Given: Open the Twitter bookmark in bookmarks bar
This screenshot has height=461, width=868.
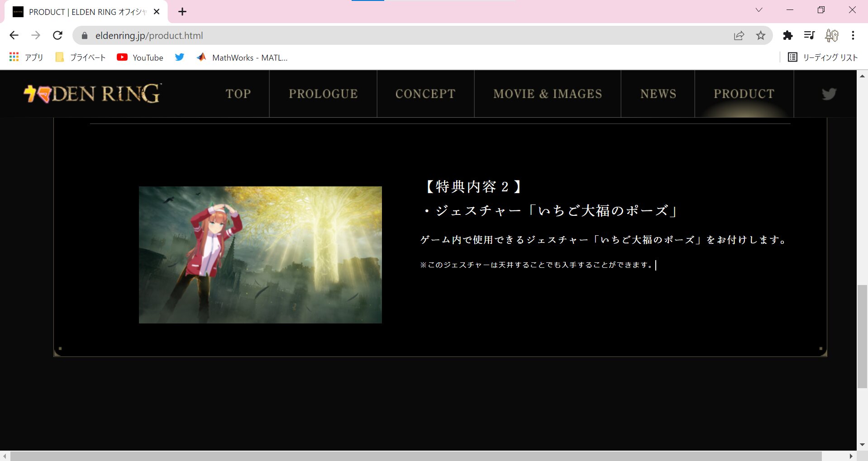Looking at the screenshot, I should [180, 57].
